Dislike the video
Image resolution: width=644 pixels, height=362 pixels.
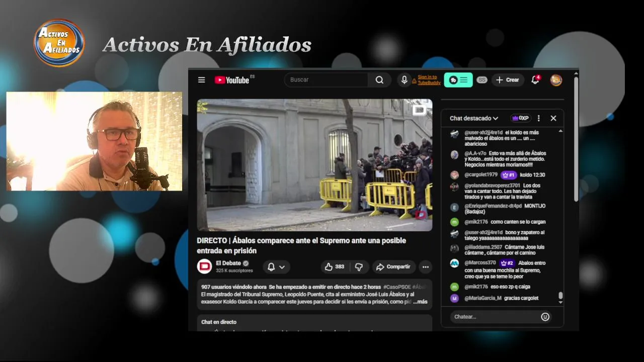tap(359, 267)
